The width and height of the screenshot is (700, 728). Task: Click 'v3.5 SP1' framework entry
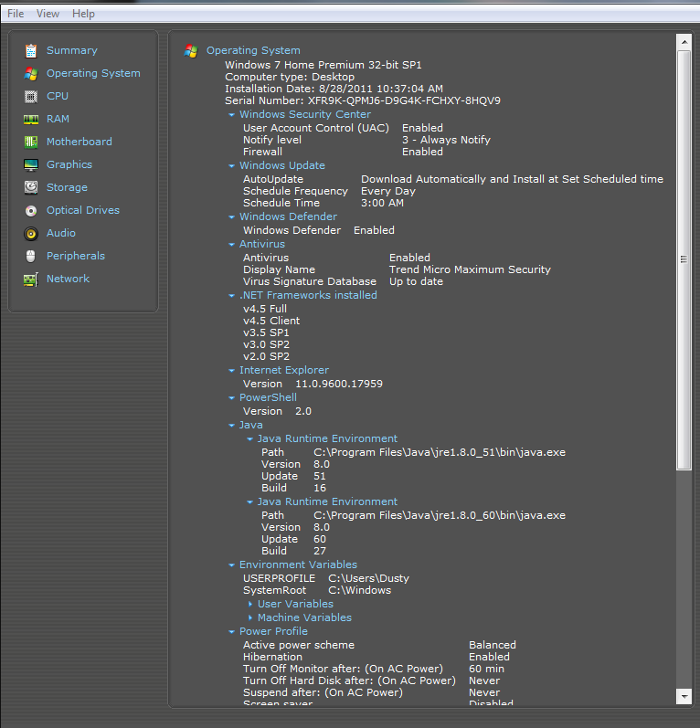coord(266,332)
